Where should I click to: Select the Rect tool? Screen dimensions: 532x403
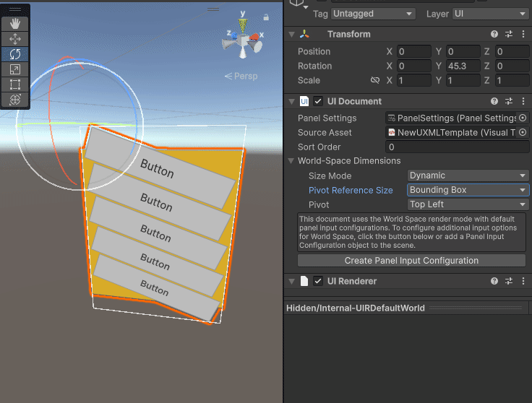click(15, 84)
